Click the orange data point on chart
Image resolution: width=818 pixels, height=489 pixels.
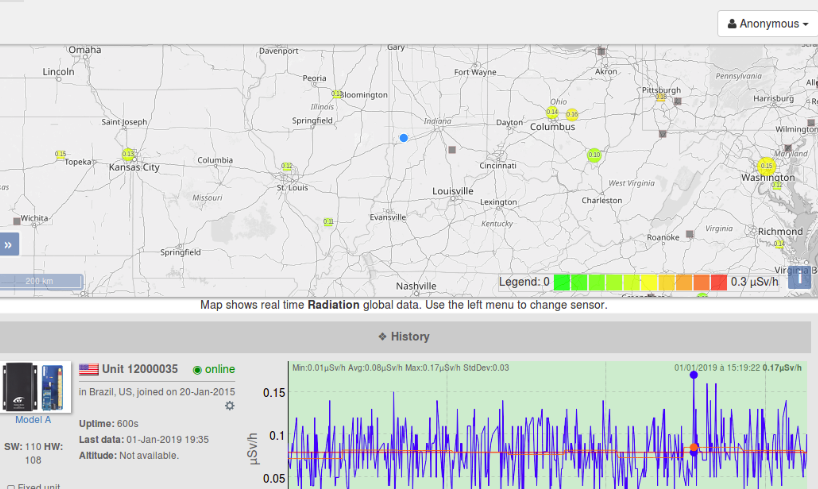click(693, 447)
